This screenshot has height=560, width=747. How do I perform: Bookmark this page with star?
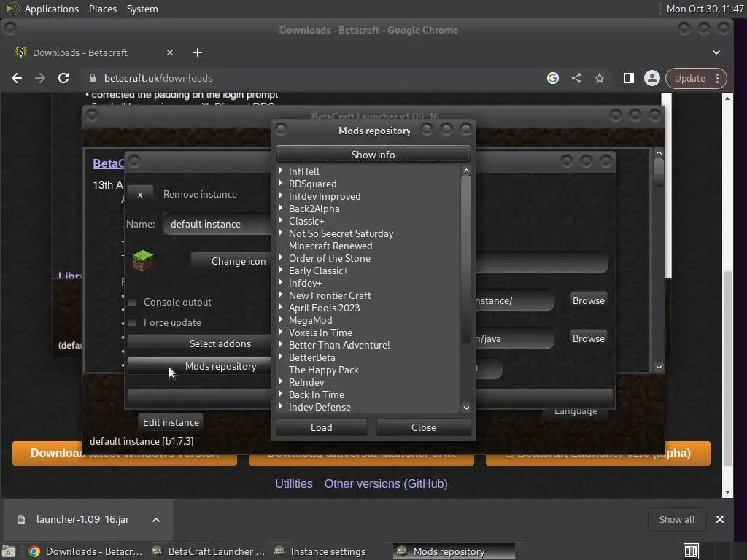(x=600, y=78)
